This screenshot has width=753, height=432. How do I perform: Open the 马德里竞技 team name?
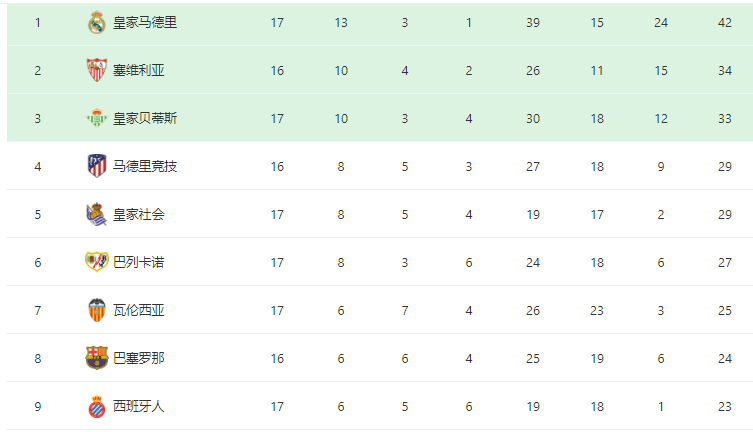145,167
